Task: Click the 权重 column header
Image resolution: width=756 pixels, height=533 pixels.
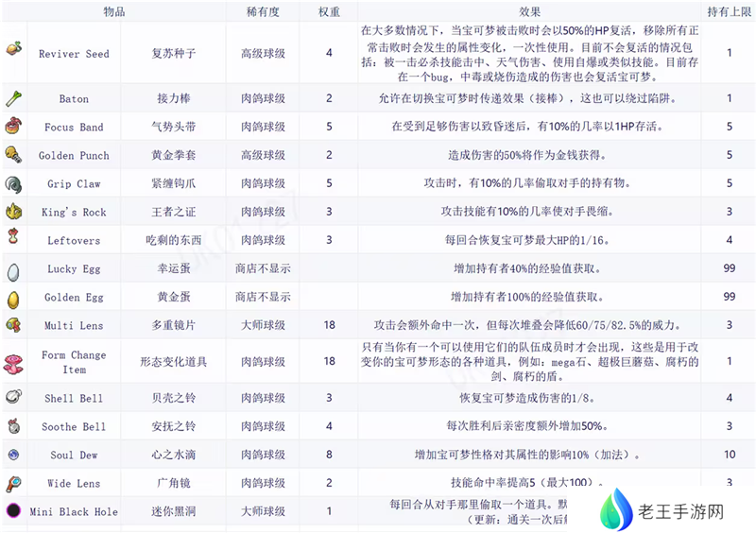Action: tap(329, 11)
